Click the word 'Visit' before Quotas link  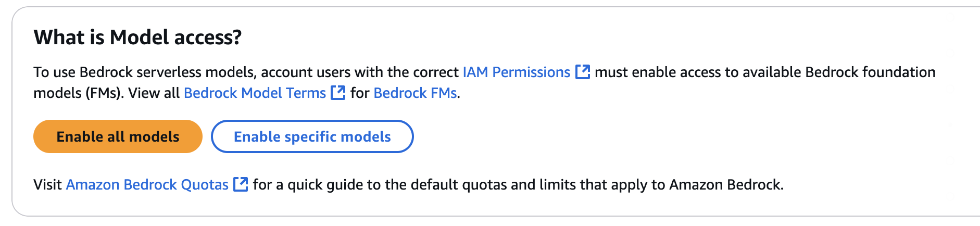click(47, 184)
